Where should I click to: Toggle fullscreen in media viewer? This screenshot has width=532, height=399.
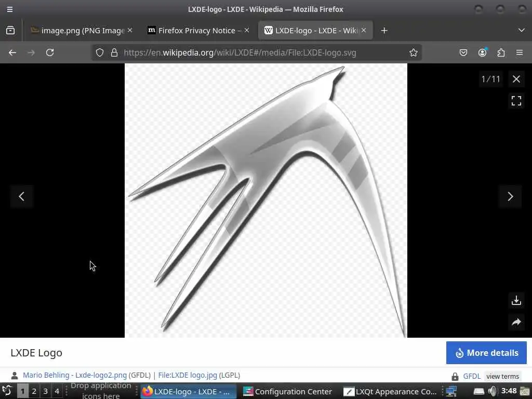click(516, 101)
